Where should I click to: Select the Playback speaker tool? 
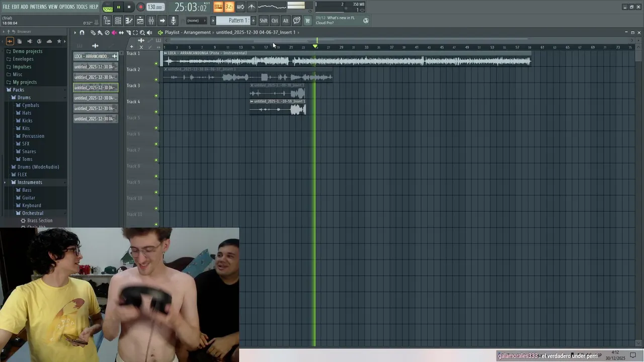[x=149, y=32]
